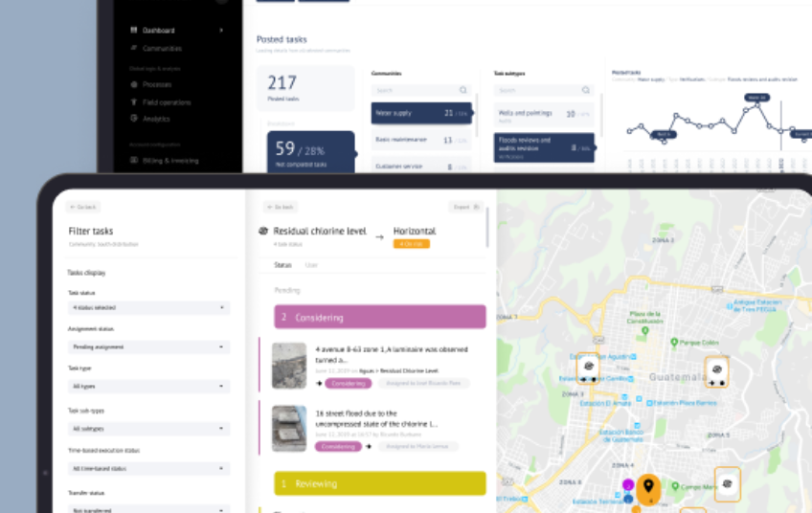Open the Assignment status dropdown

pyautogui.click(x=148, y=346)
